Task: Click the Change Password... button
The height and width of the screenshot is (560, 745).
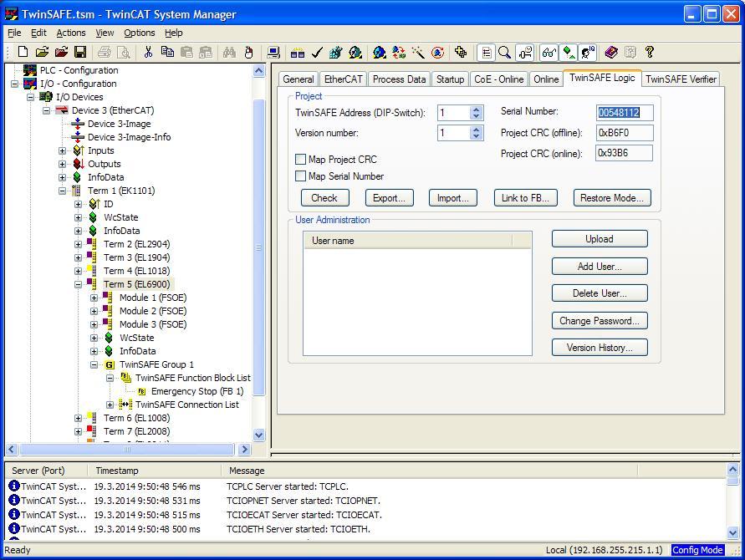Action: click(x=600, y=321)
